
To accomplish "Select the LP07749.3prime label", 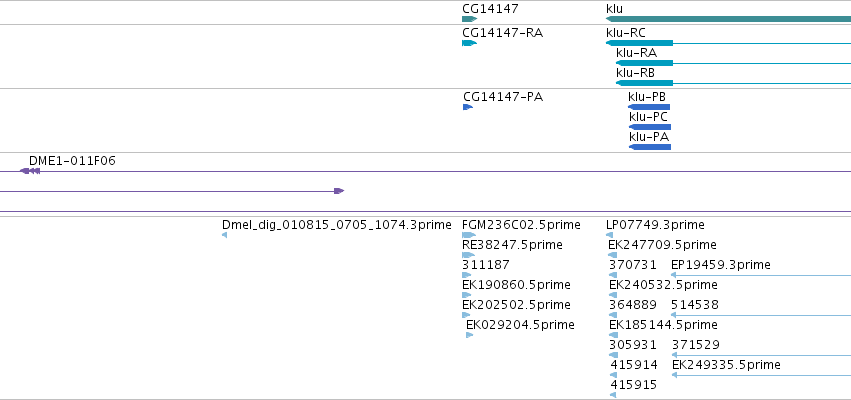I will [655, 225].
